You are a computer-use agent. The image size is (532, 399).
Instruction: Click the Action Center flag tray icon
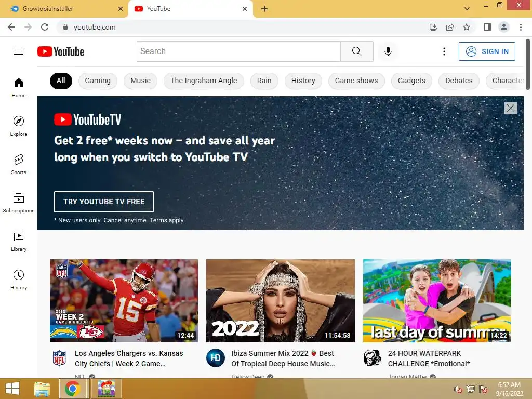483,389
